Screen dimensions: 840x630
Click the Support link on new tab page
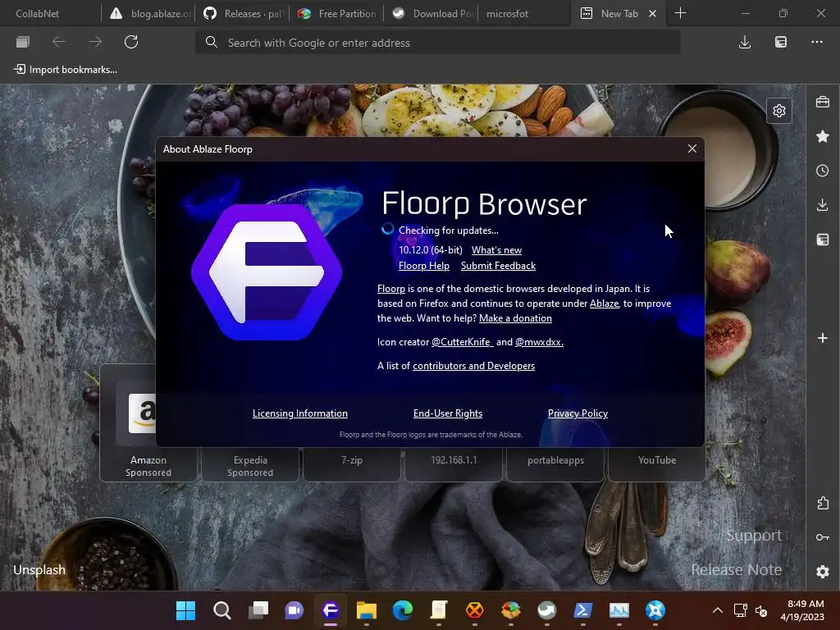(x=754, y=535)
